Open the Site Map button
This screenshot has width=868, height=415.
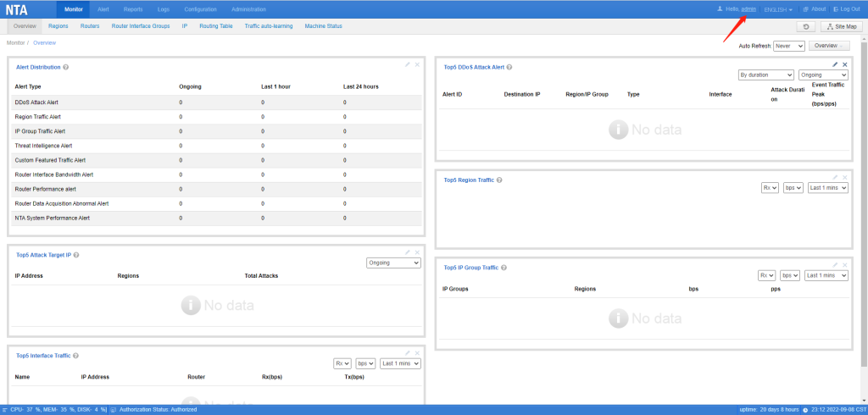[842, 26]
